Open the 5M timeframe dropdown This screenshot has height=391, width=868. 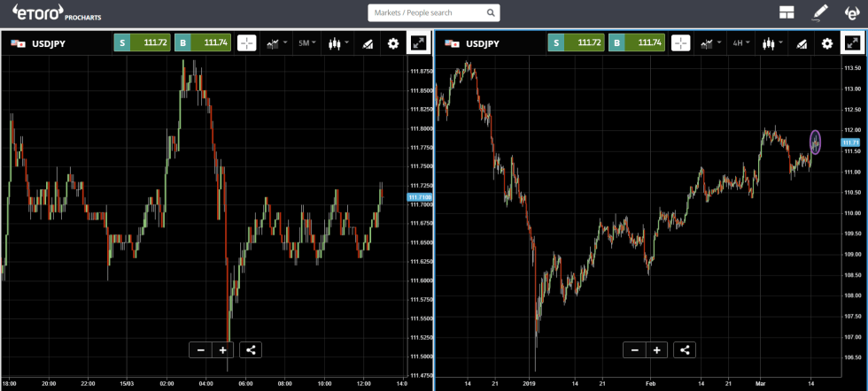click(x=306, y=43)
